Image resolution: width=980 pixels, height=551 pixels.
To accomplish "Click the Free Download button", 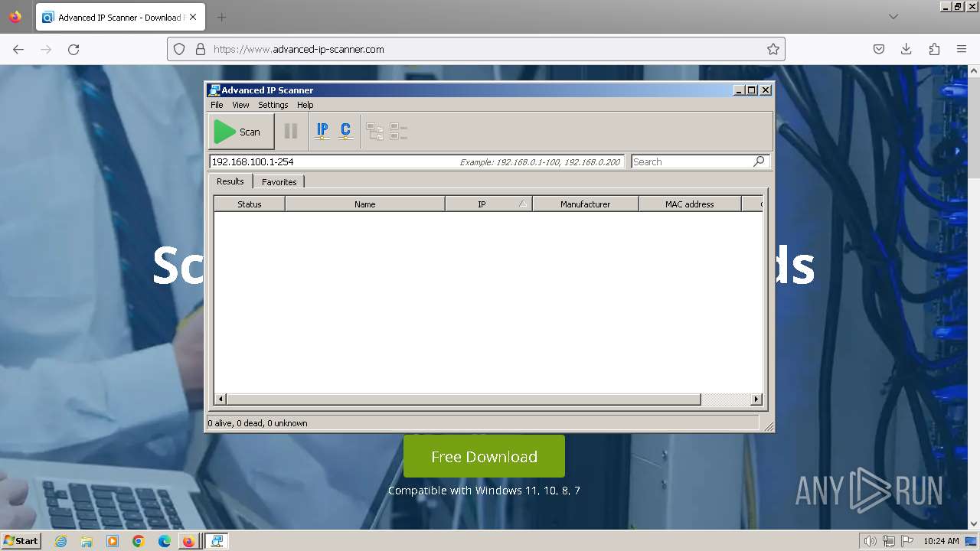I will click(484, 456).
